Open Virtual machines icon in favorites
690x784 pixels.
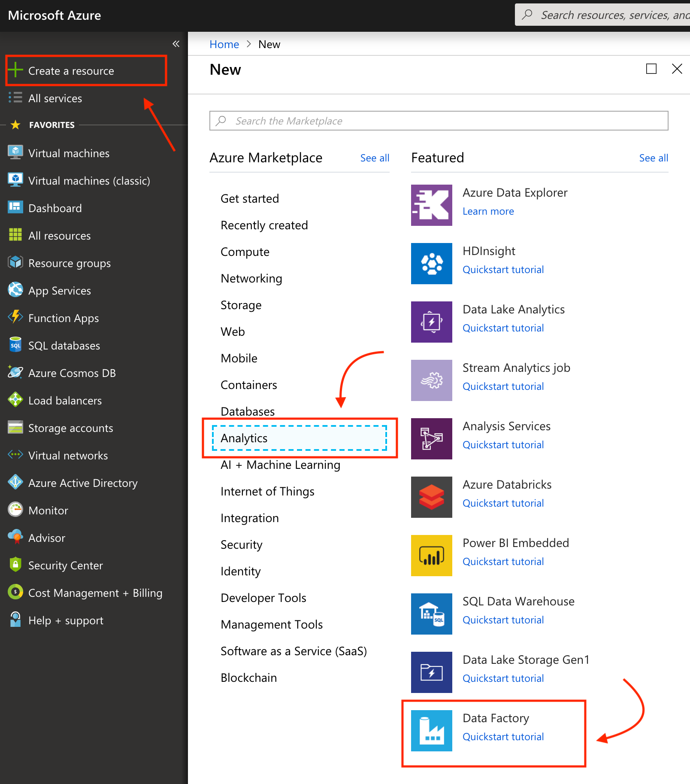15,152
